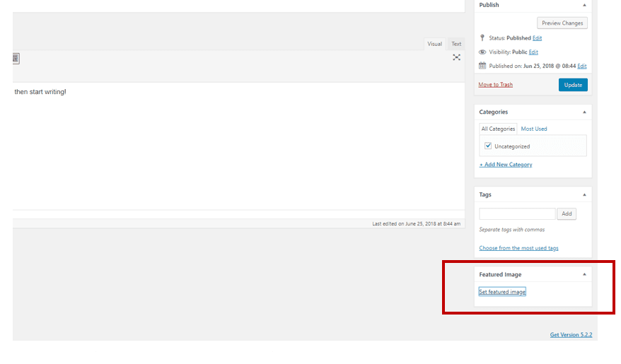This screenshot has height=364, width=621.
Task: Click the visibility eye icon
Action: [482, 52]
